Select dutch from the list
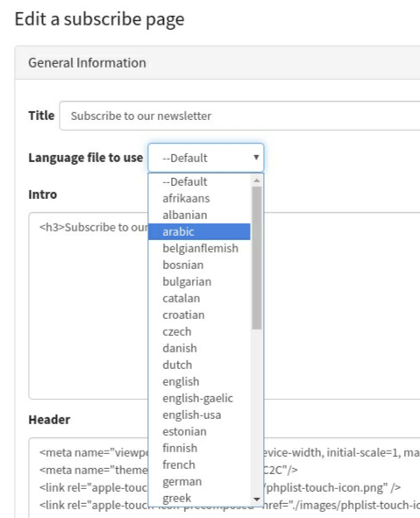420x518 pixels. point(200,365)
